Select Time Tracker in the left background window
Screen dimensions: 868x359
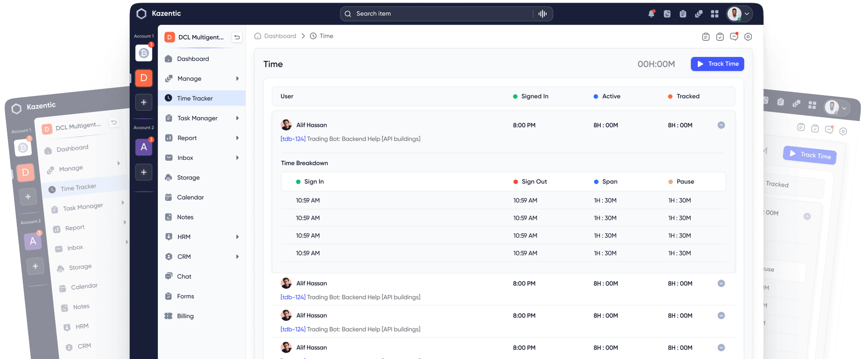coord(84,187)
